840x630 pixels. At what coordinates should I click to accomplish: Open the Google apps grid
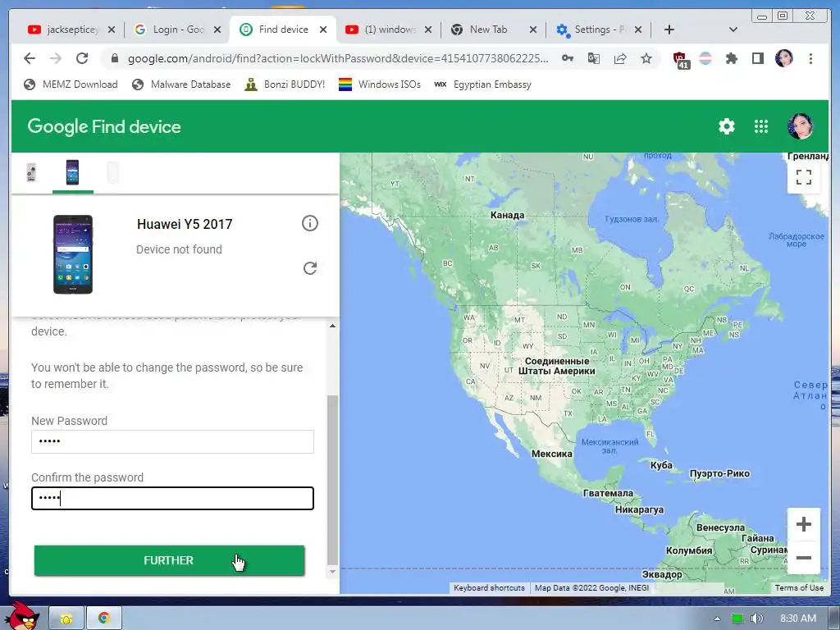coord(761,126)
